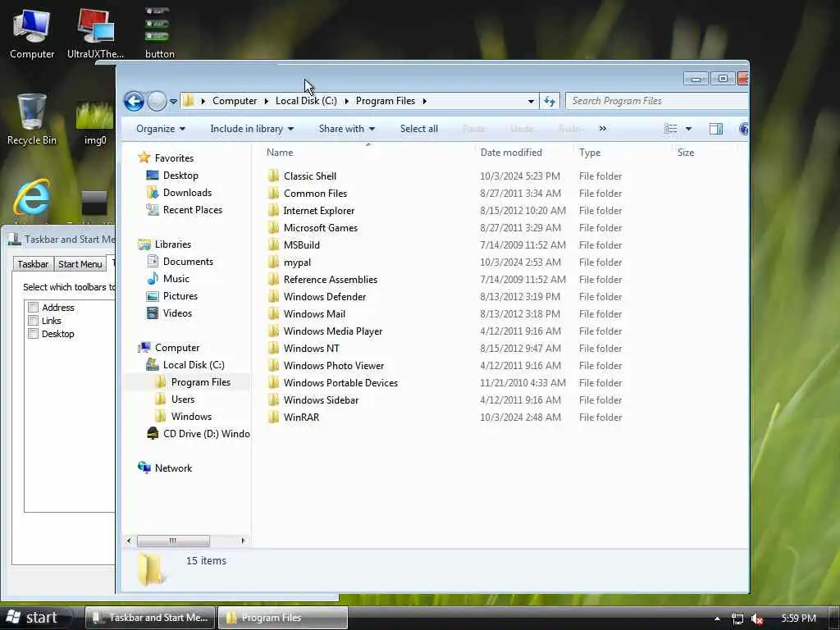840x630 pixels.
Task: Click the Videos library icon
Action: tap(153, 313)
